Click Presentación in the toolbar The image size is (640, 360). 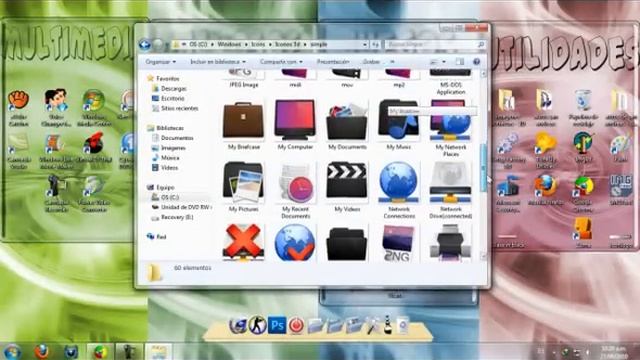tap(333, 62)
